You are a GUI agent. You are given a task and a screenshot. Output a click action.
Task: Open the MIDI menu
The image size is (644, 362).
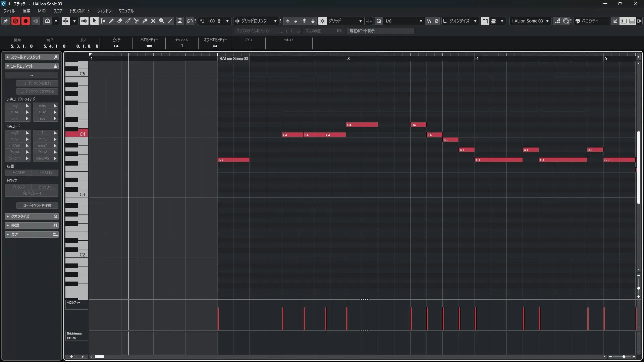[x=42, y=11]
